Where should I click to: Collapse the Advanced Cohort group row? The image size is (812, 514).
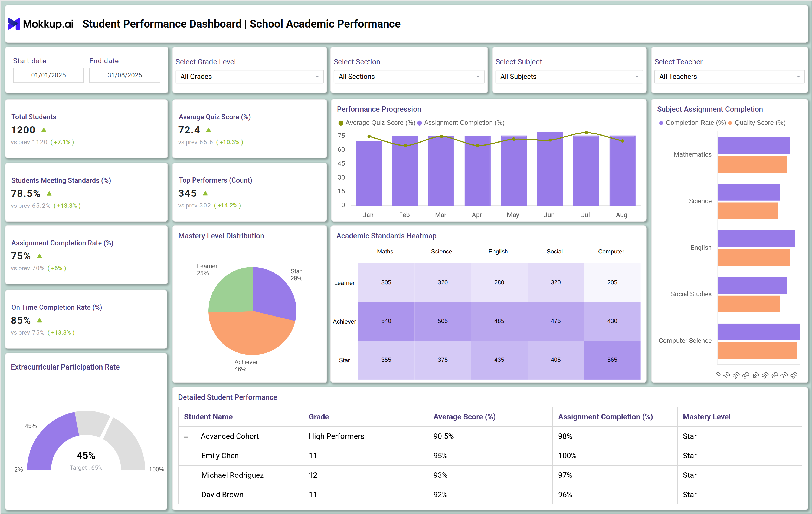[x=186, y=436]
